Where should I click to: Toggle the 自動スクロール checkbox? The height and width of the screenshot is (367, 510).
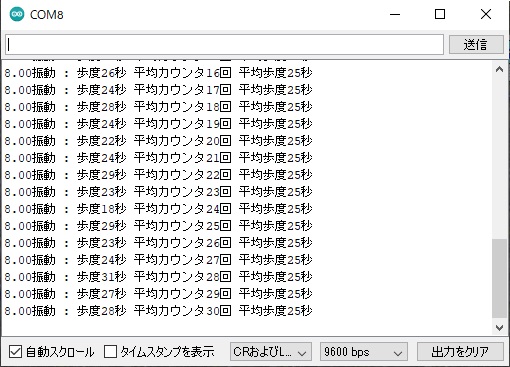(x=15, y=352)
